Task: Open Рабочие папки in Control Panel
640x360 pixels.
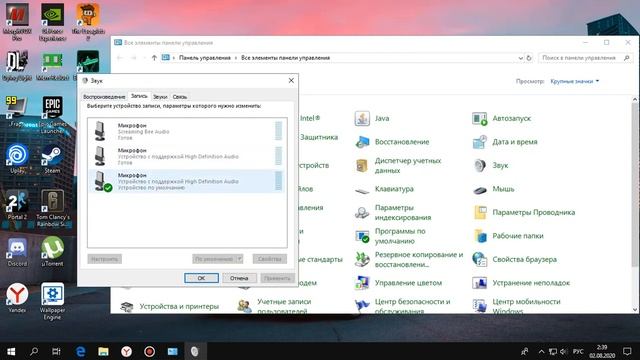Action: [x=508, y=236]
